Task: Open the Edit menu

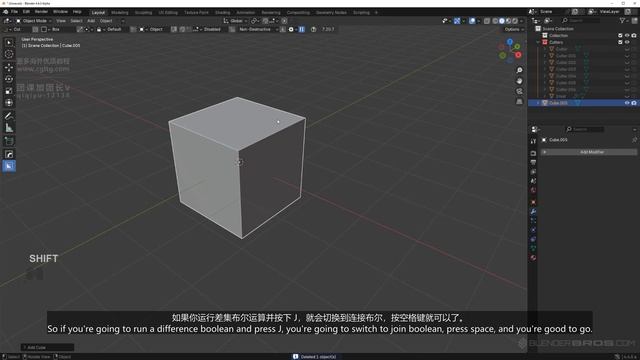Action: click(26, 12)
